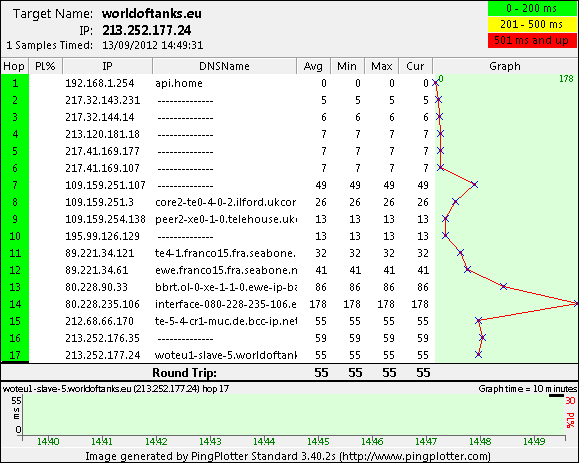Select the woteu1-slave-5.worldoftank DNS name
The height and width of the screenshot is (463, 579).
point(226,355)
